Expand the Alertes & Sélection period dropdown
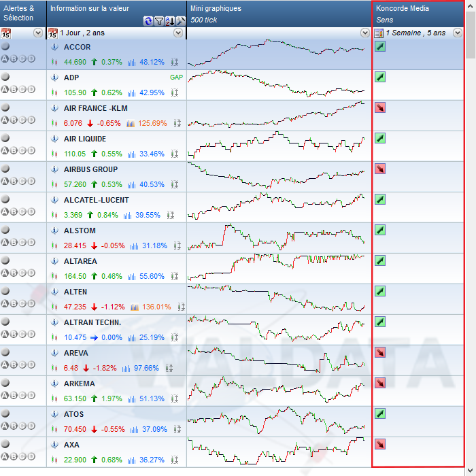The height and width of the screenshot is (476, 476). pos(38,33)
